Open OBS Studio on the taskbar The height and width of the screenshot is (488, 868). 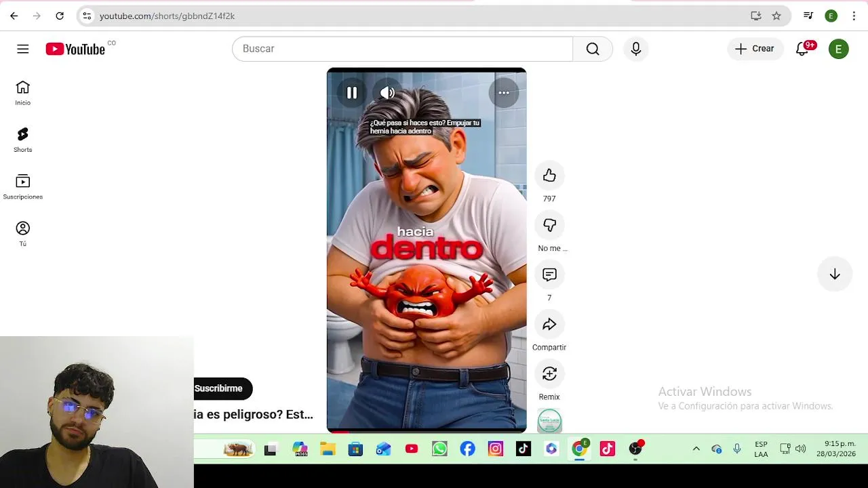point(635,449)
